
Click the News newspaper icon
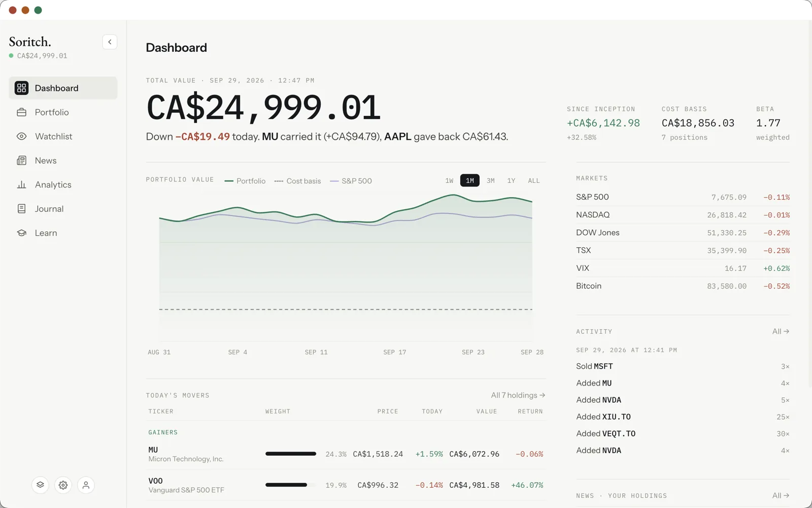pyautogui.click(x=21, y=161)
